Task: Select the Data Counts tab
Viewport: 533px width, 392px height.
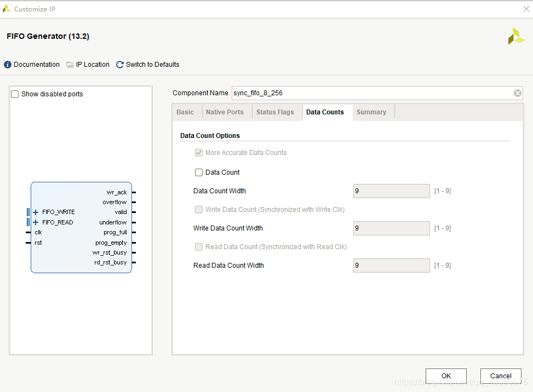Action: coord(325,112)
